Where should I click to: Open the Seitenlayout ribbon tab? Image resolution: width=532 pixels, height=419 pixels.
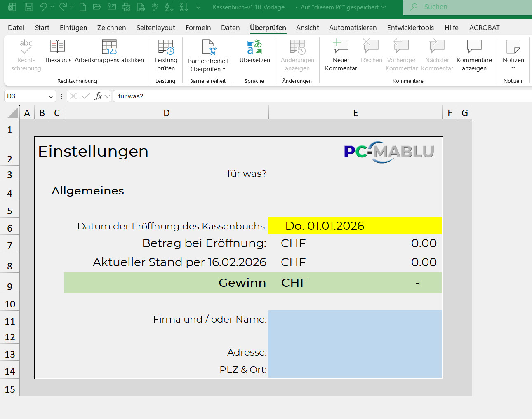[155, 28]
